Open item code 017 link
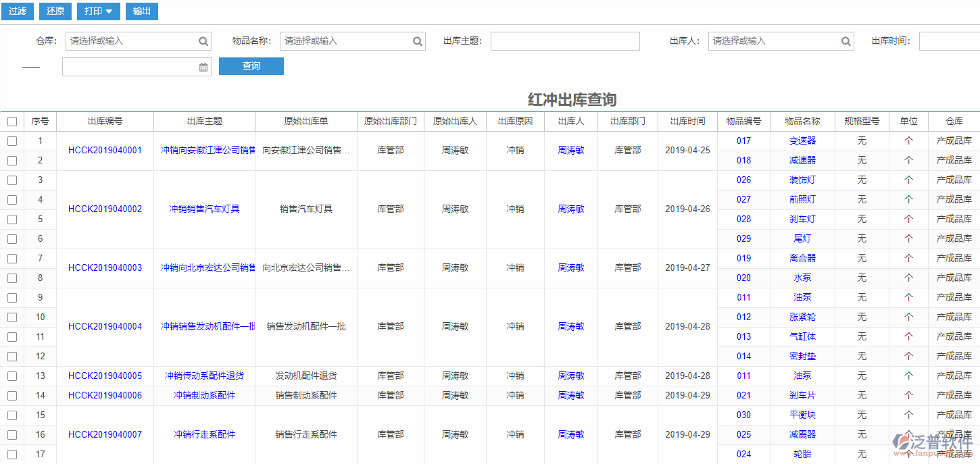This screenshot has width=980, height=464. 743,140
